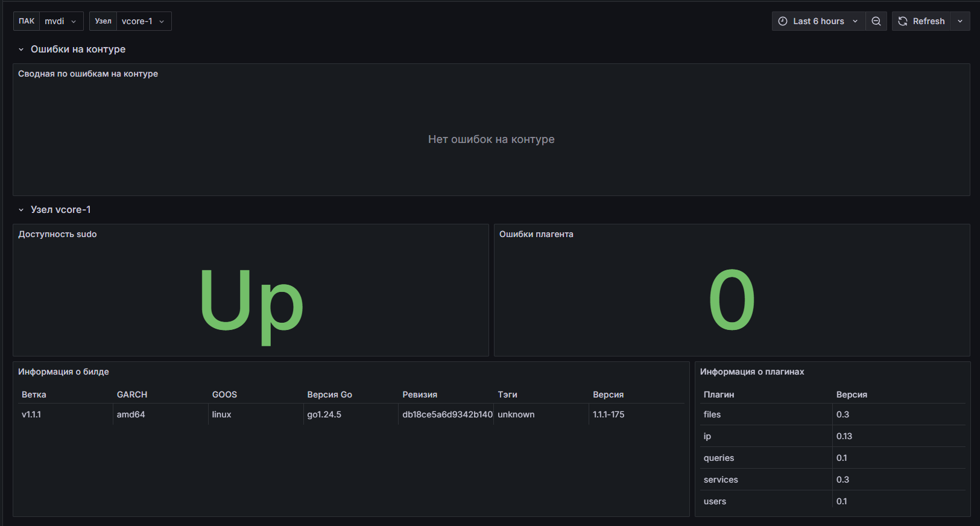Open the ПАК mvdi variable dropdown
This screenshot has width=980, height=526.
61,21
